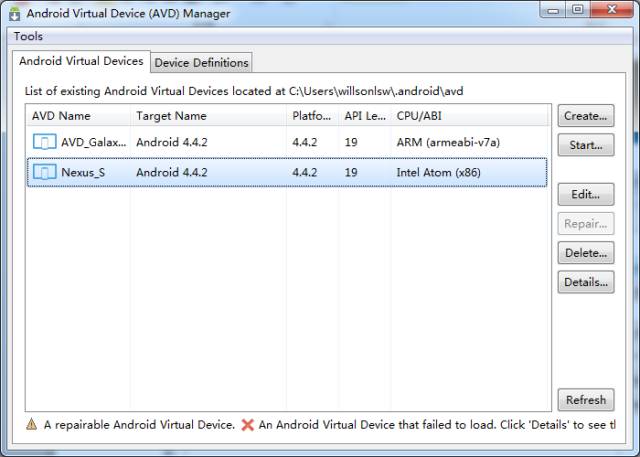
Task: Close the AVD Manager window
Action: point(611,10)
